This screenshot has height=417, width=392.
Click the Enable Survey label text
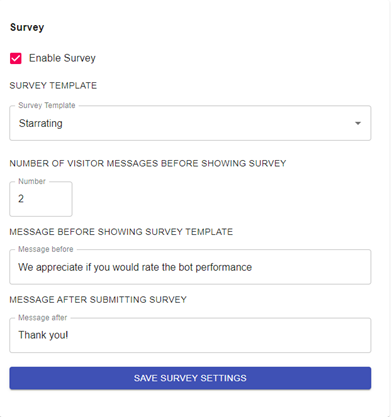[x=62, y=58]
